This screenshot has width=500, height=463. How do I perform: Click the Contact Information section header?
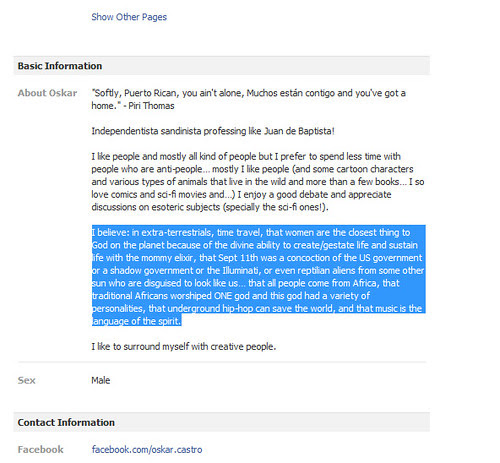[222, 422]
